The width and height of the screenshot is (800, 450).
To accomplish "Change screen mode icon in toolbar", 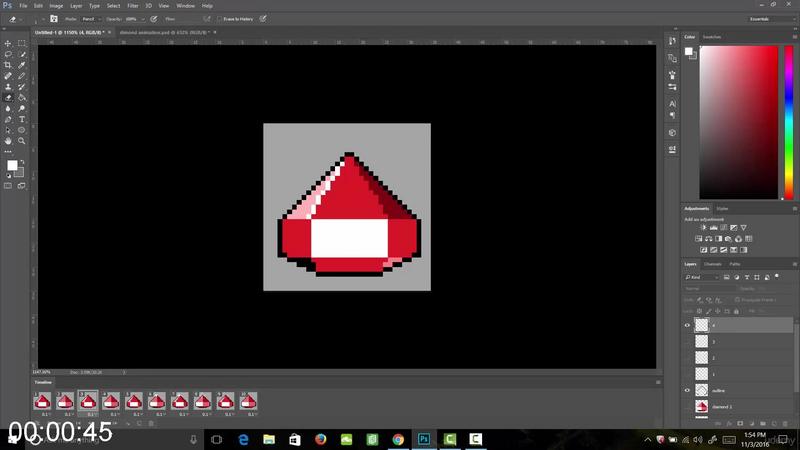I will (21, 186).
